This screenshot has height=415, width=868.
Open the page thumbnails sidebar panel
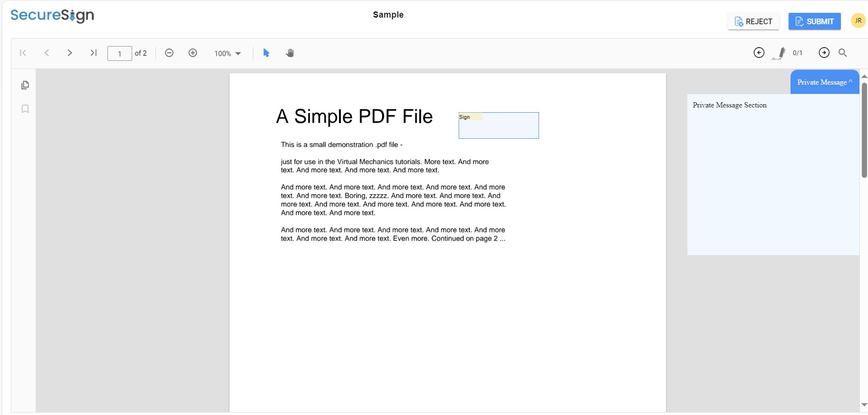[x=25, y=85]
